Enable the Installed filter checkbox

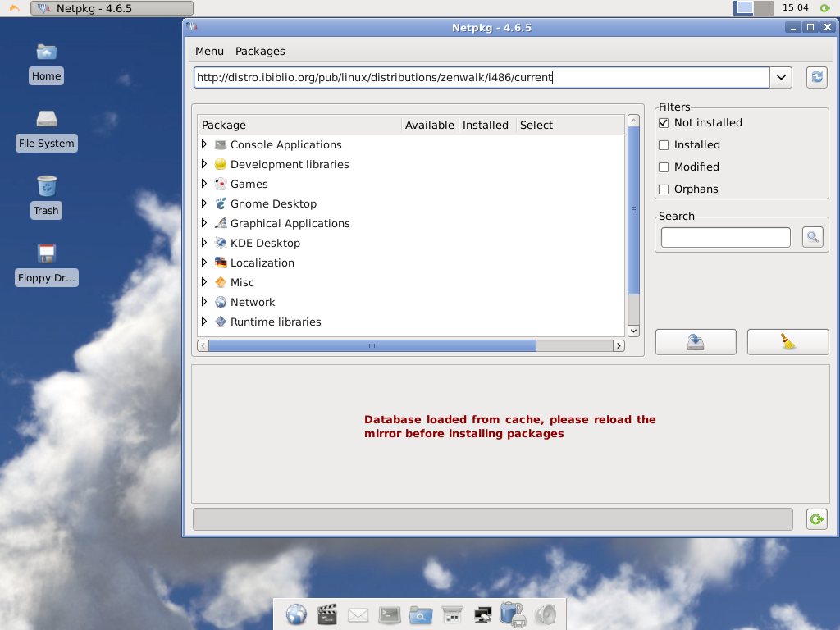pos(663,144)
